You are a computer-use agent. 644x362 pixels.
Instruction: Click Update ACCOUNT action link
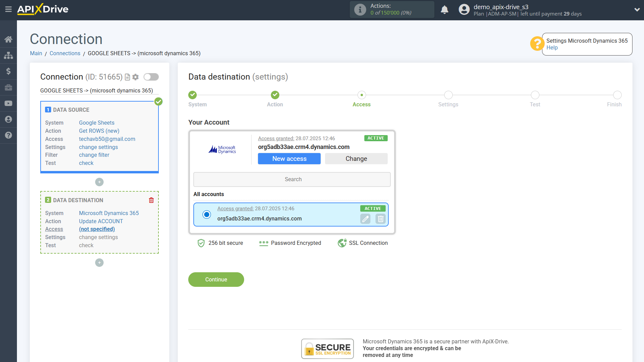(101, 221)
